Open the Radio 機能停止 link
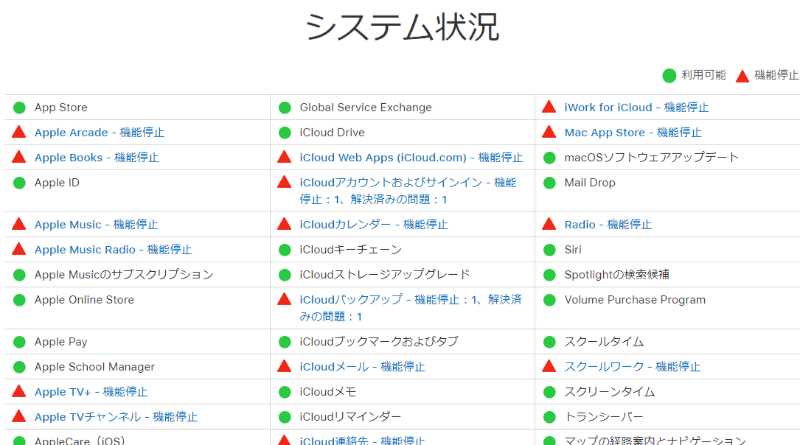This screenshot has height=445, width=800. pyautogui.click(x=608, y=225)
